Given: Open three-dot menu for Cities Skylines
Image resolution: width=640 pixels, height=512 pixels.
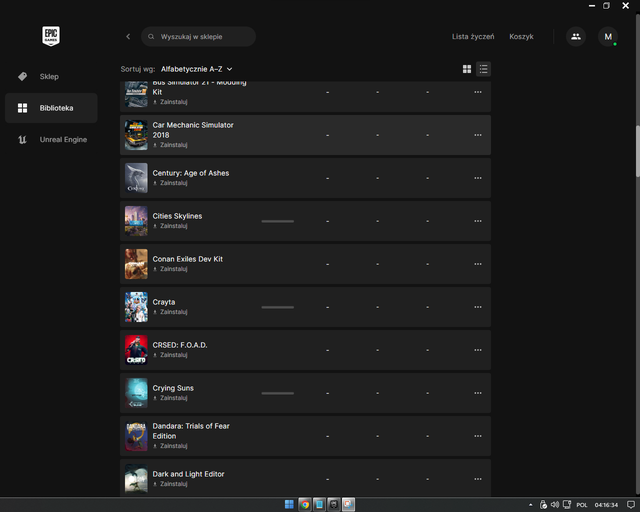Looking at the screenshot, I should click(478, 221).
